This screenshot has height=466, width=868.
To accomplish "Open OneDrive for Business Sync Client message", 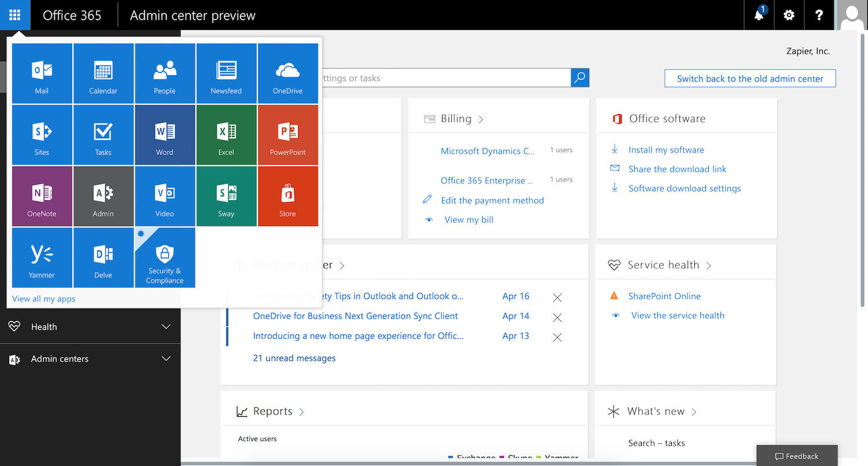I will [x=355, y=316].
